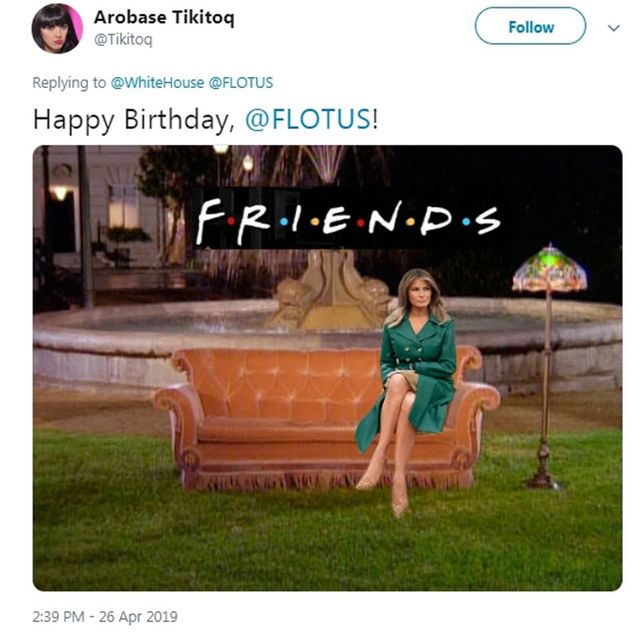
Task: Click the blue @FLOTUS mention in tweet text
Action: [x=308, y=119]
